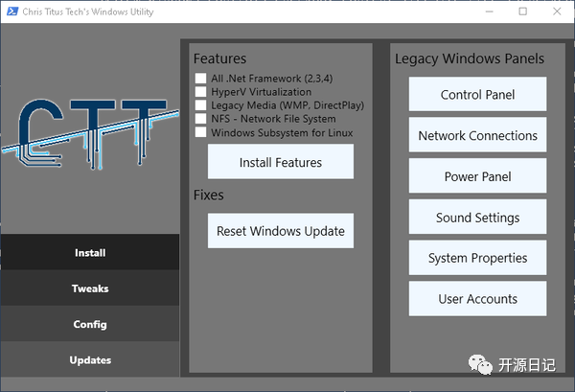Click the title text Chris Titus Tech's Windows Utility
The height and width of the screenshot is (392, 575).
pyautogui.click(x=88, y=12)
